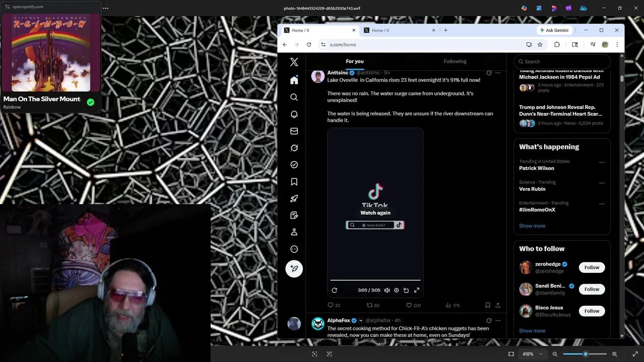Screen dimensions: 644x362
Task: Open Grok icon in X sidebar
Action: [x=294, y=148]
